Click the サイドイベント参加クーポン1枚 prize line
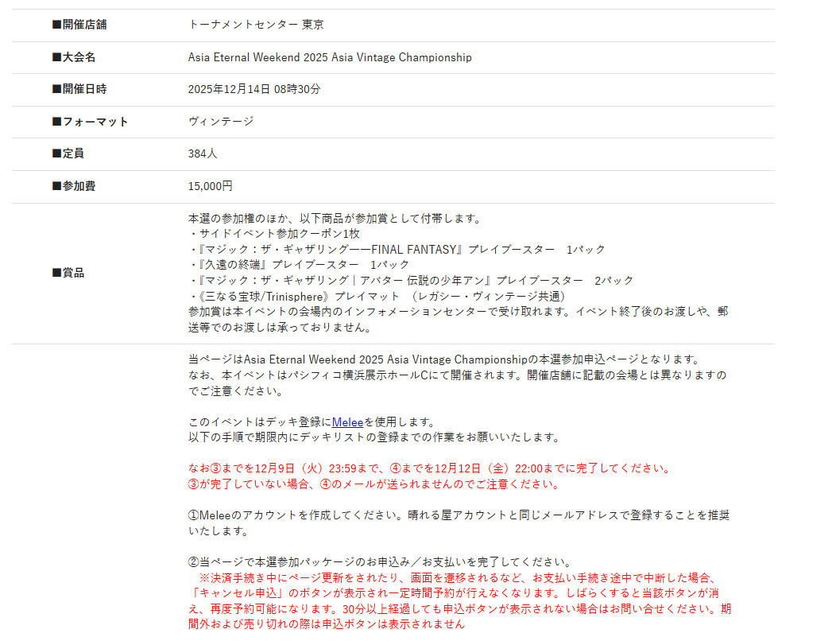The width and height of the screenshot is (840, 641). (x=274, y=234)
